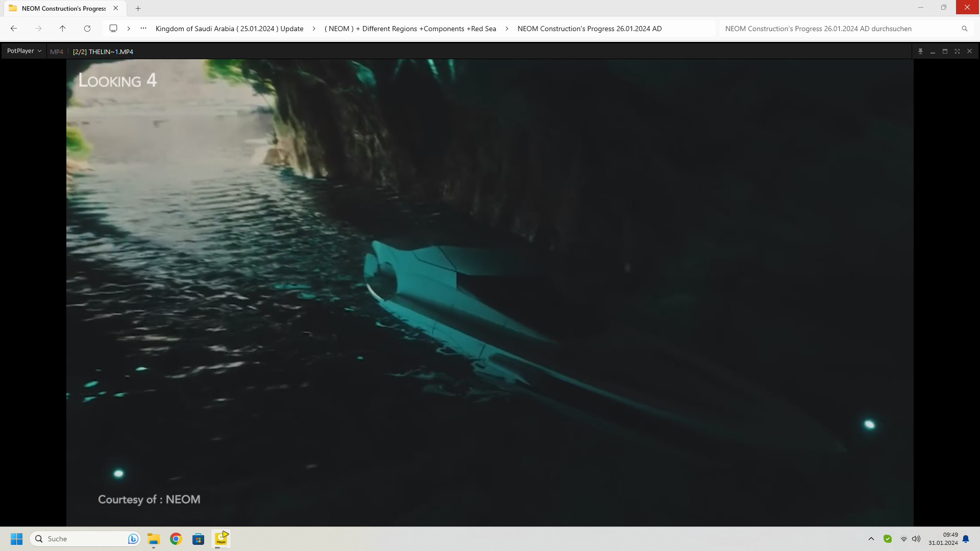Open File Explorer from taskbar
Image resolution: width=980 pixels, height=551 pixels.
point(154,539)
